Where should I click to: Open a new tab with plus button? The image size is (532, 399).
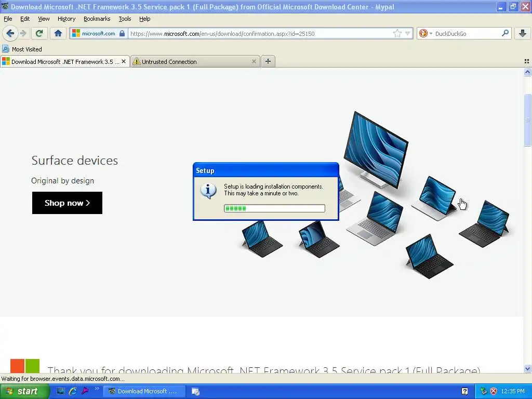tap(268, 61)
